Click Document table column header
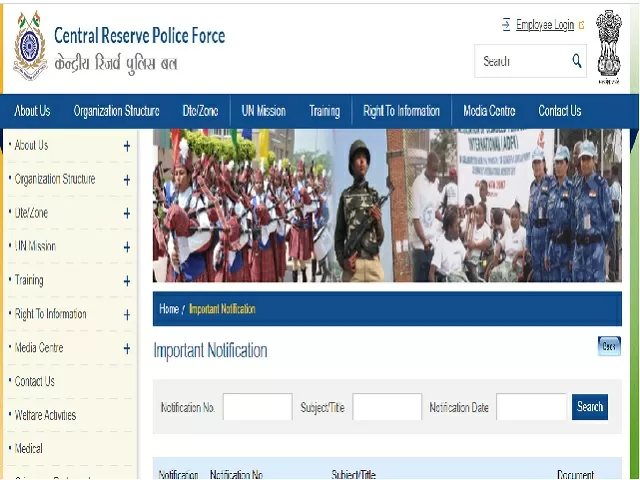The width and height of the screenshot is (640, 480). (x=576, y=475)
